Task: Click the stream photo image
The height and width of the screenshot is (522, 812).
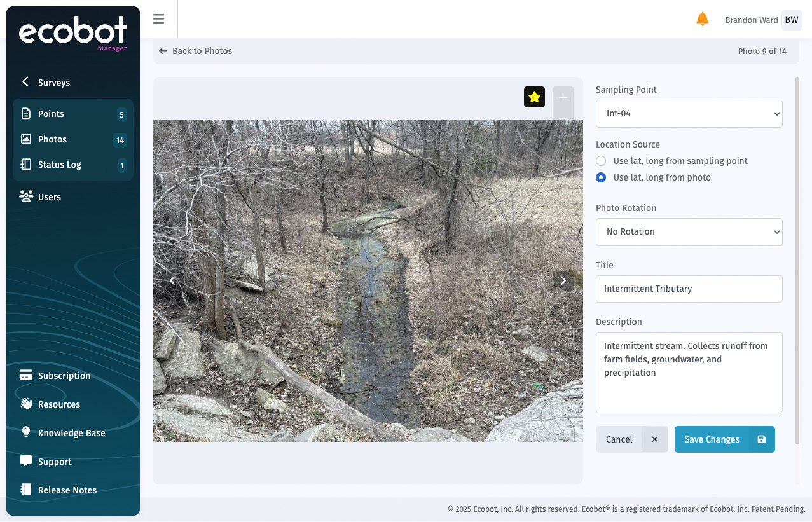Action: tap(368, 280)
